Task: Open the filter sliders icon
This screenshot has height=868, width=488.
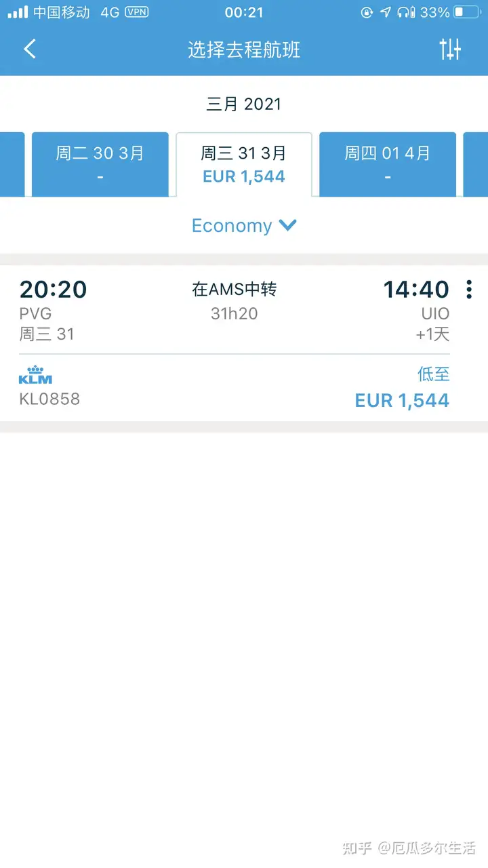Action: [x=450, y=49]
